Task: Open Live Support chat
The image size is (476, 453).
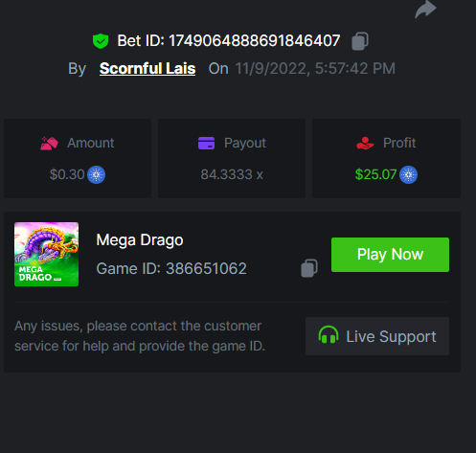Action: [377, 336]
